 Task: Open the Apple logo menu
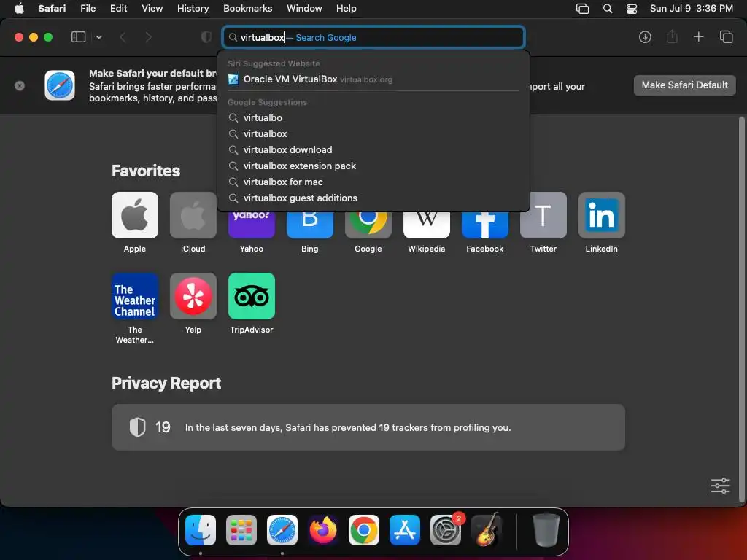click(x=19, y=8)
